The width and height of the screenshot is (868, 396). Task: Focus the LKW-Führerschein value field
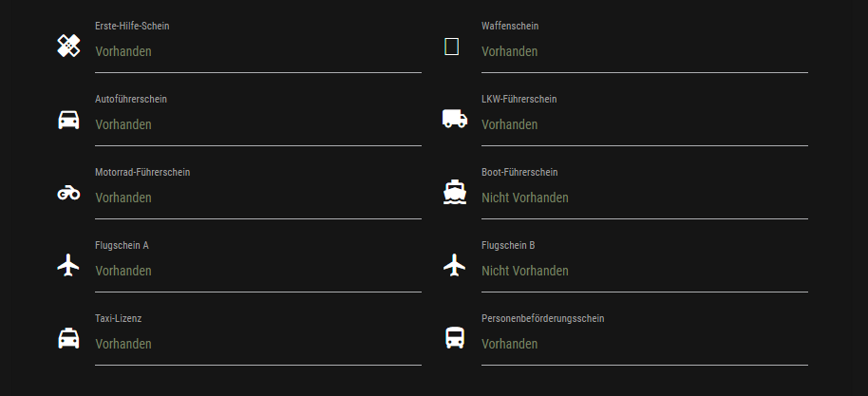pyautogui.click(x=644, y=124)
